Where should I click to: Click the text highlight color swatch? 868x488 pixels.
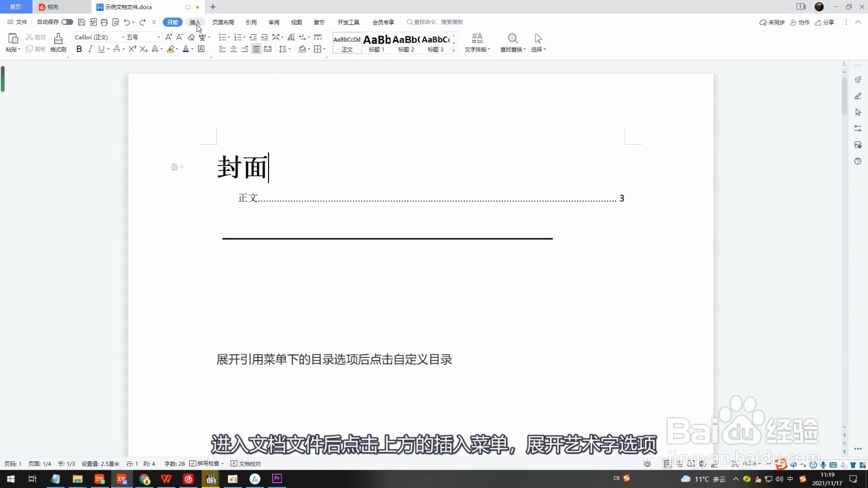coord(170,49)
